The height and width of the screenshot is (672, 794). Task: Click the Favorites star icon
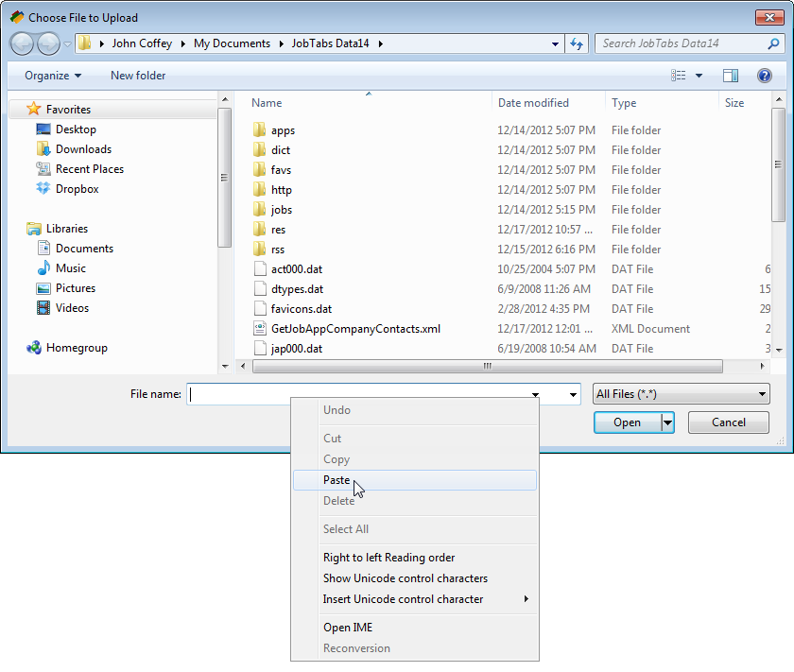coord(33,109)
